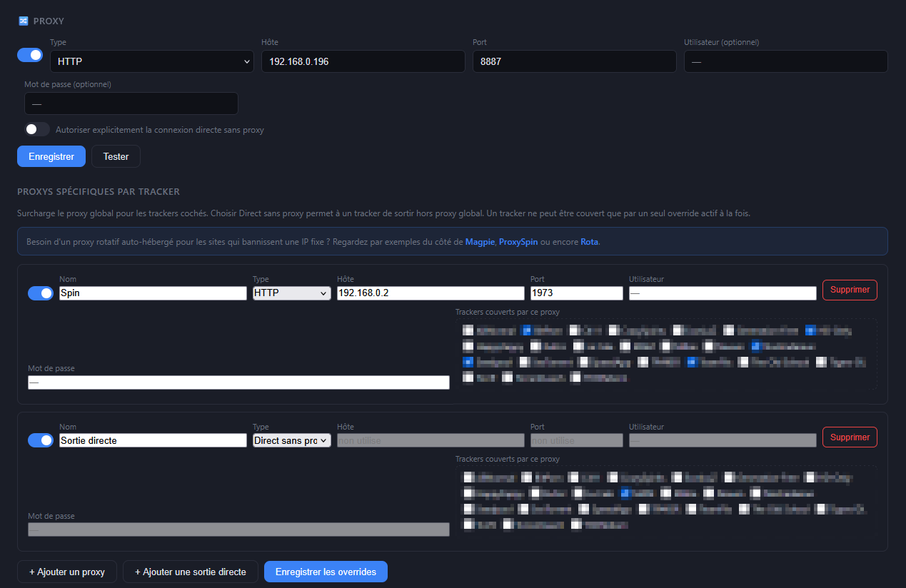906x588 pixels.
Task: Click + Ajouter un proxy
Action: point(67,572)
